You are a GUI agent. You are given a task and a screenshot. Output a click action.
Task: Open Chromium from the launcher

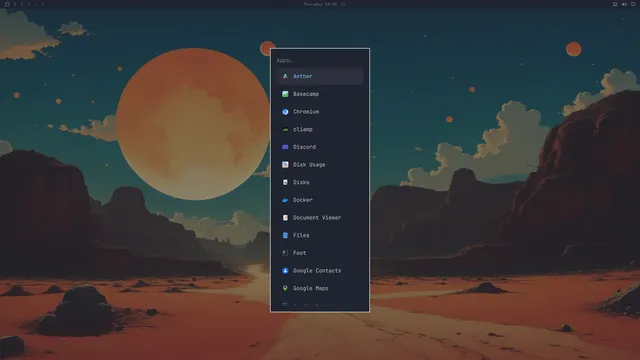tap(320, 111)
